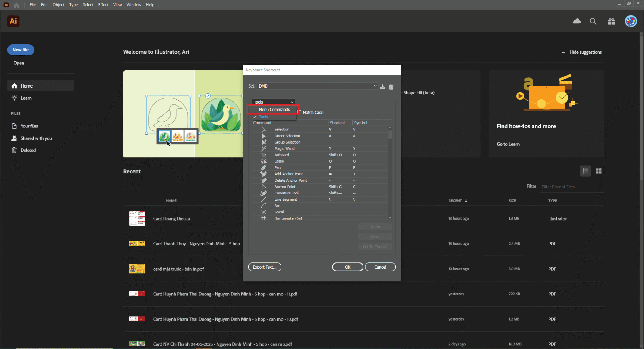Click the Spiral tool icon in list
This screenshot has height=349, width=644.
(263, 212)
